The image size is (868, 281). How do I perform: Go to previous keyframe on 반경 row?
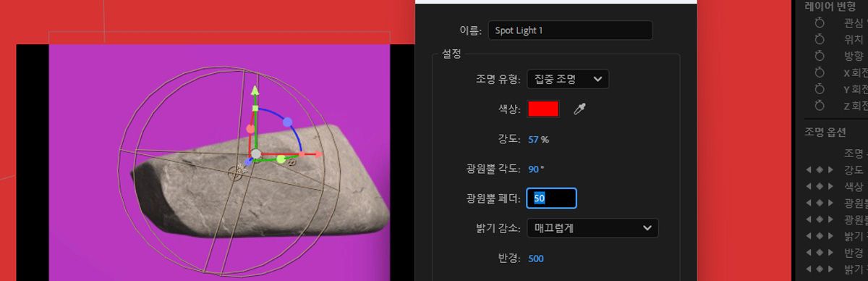(809, 252)
